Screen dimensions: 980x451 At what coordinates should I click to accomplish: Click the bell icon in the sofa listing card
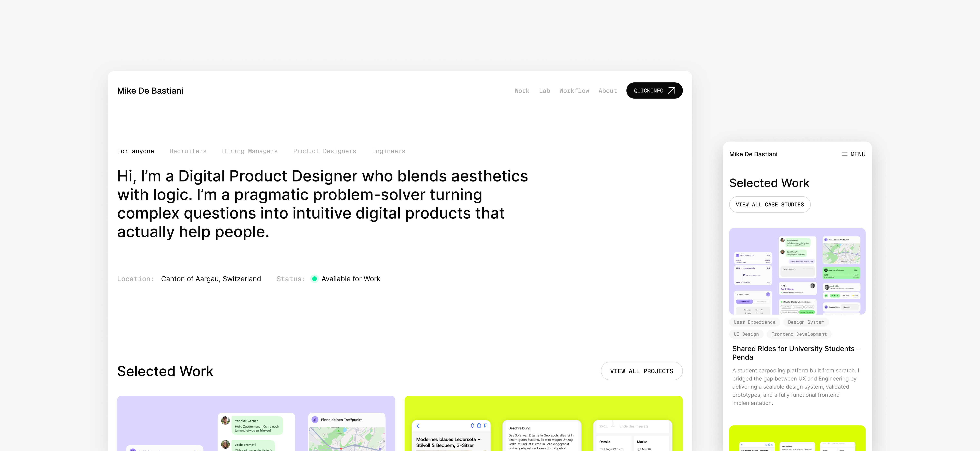pos(472,425)
